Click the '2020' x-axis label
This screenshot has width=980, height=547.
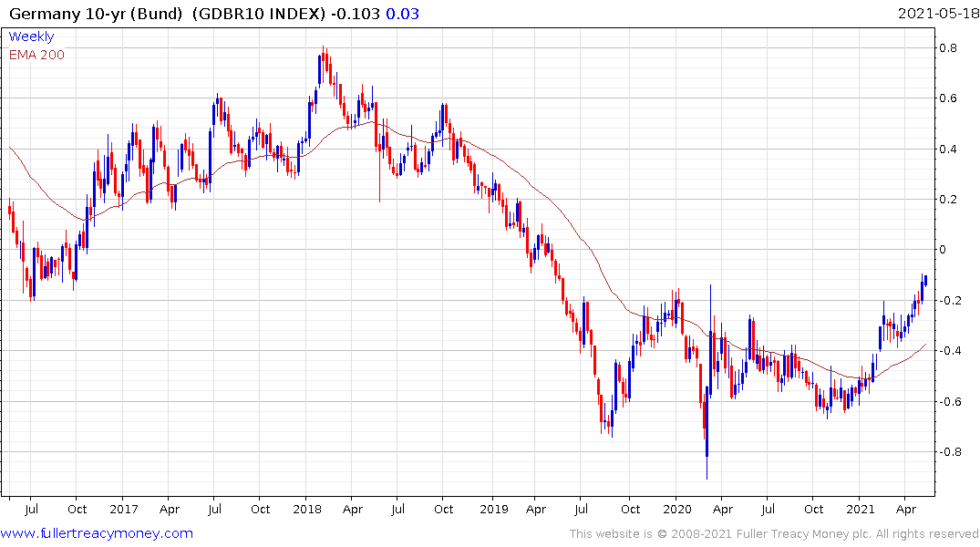[676, 509]
